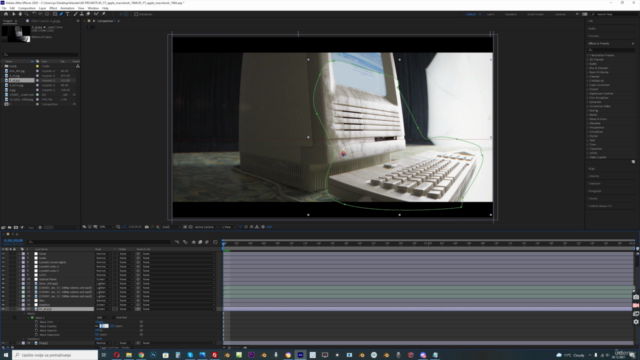Toggle visibility of Lumetri screen lights layer
This screenshot has height=360, width=640.
coord(3,262)
